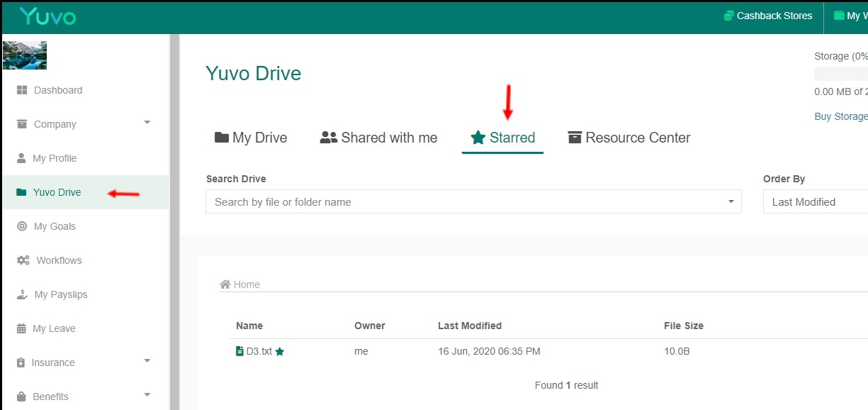Click the Starred tab star icon
868x410 pixels.
pos(478,137)
